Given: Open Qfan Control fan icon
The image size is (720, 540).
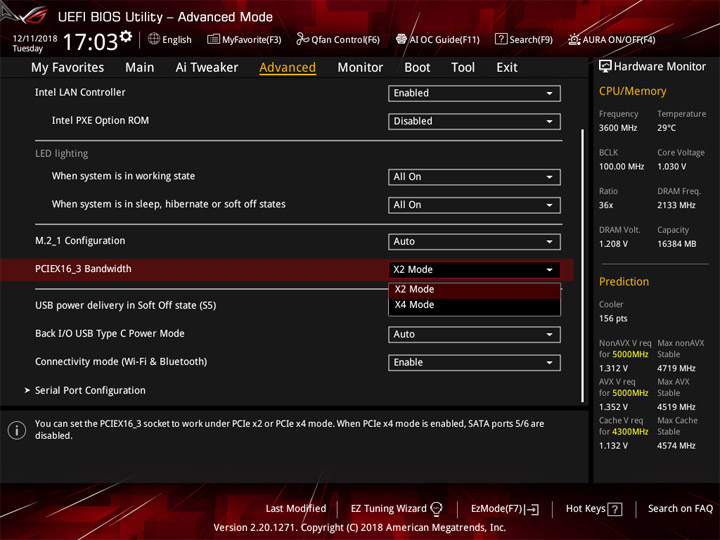Looking at the screenshot, I should click(302, 39).
